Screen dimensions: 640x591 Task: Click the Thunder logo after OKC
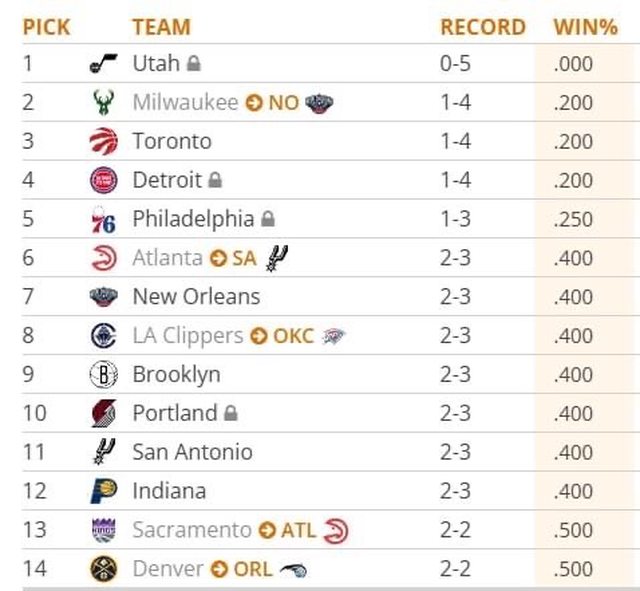click(334, 336)
